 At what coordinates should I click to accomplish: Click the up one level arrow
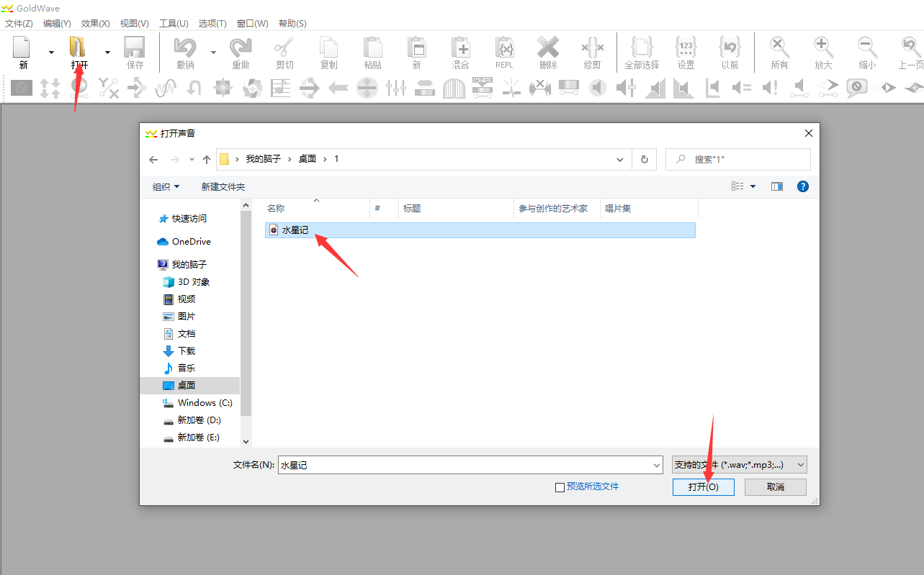(207, 159)
